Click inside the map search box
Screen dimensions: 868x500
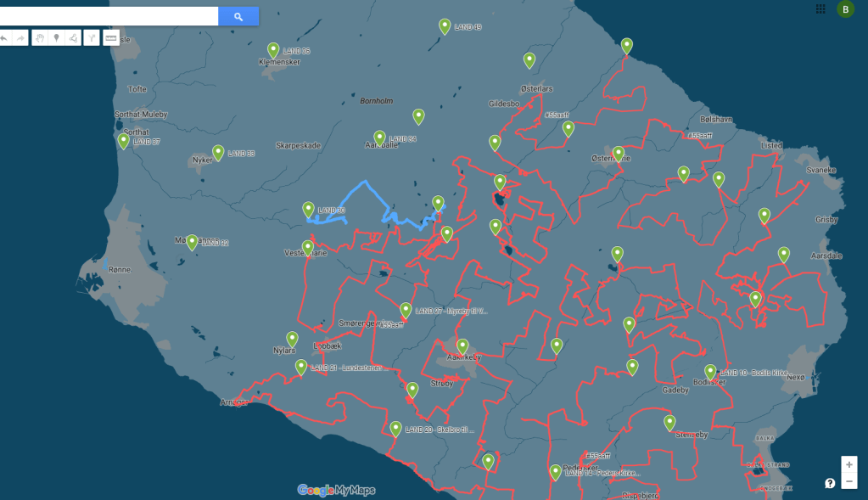pyautogui.click(x=109, y=16)
